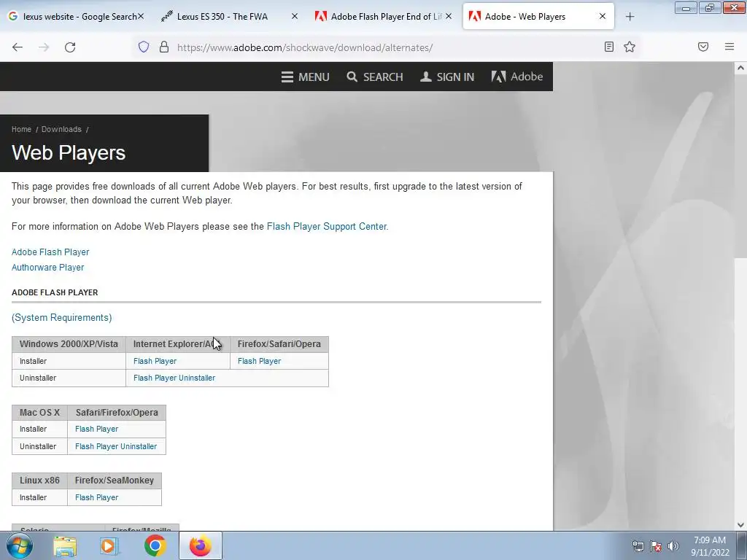Click Mac OS X table header
747x560 pixels.
pos(39,413)
